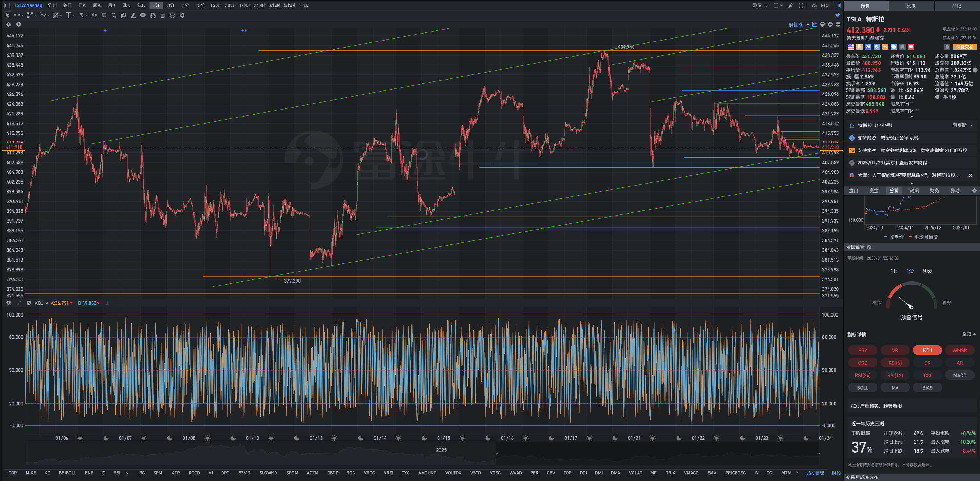The image size is (980, 481).
Task: Expand more indicators arrow after MTM
Action: [x=797, y=473]
